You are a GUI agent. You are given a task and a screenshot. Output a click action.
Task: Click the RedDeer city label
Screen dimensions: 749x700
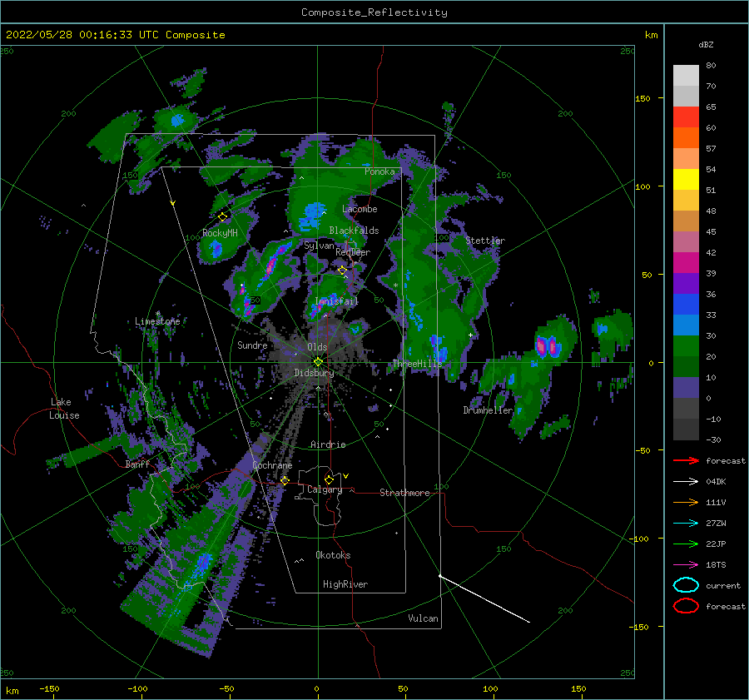point(353,252)
